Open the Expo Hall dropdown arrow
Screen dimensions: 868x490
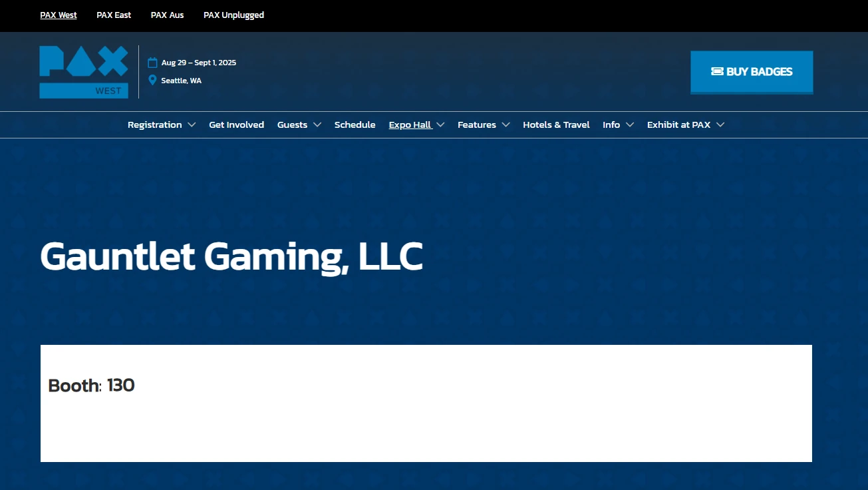point(440,125)
